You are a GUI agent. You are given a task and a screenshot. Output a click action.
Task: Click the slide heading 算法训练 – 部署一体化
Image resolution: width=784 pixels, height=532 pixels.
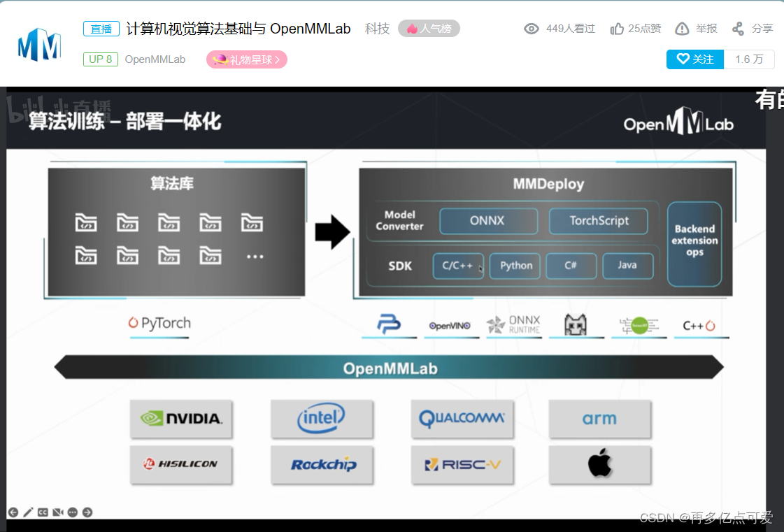coord(124,122)
